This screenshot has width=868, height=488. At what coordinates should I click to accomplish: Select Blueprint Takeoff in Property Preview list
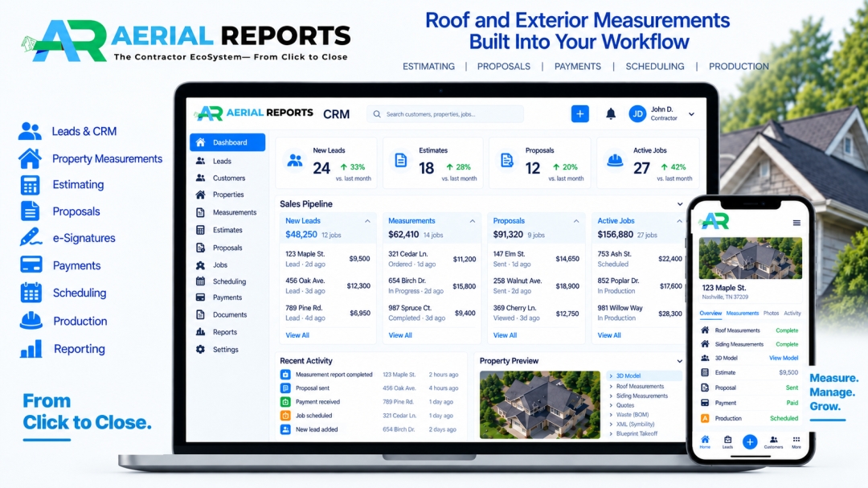(x=637, y=433)
